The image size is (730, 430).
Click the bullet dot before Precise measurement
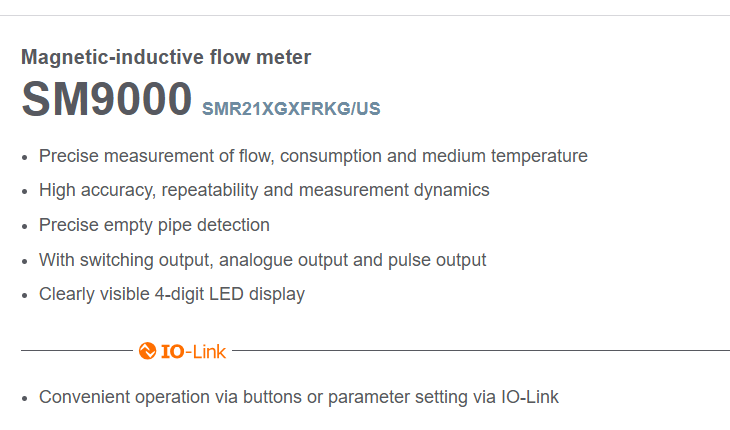[x=25, y=158]
